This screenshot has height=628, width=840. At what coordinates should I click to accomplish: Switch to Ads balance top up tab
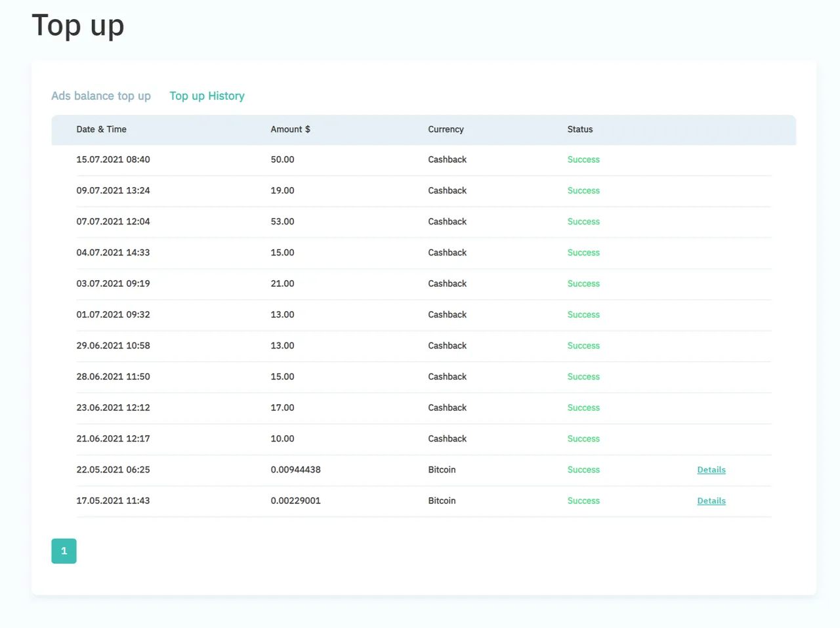pyautogui.click(x=101, y=96)
